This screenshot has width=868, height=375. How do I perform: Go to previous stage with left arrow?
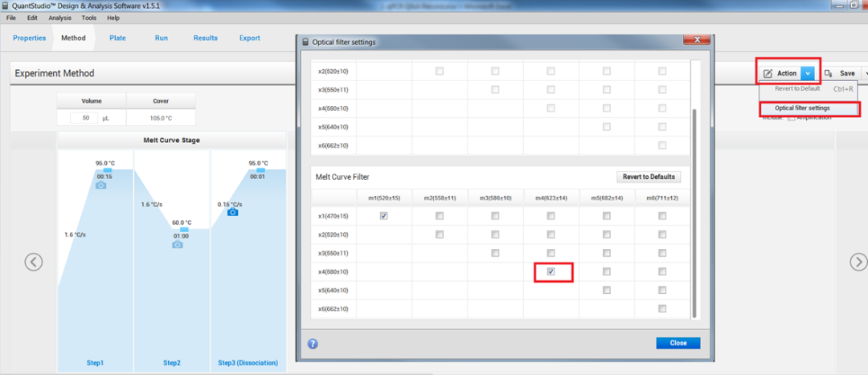point(34,262)
